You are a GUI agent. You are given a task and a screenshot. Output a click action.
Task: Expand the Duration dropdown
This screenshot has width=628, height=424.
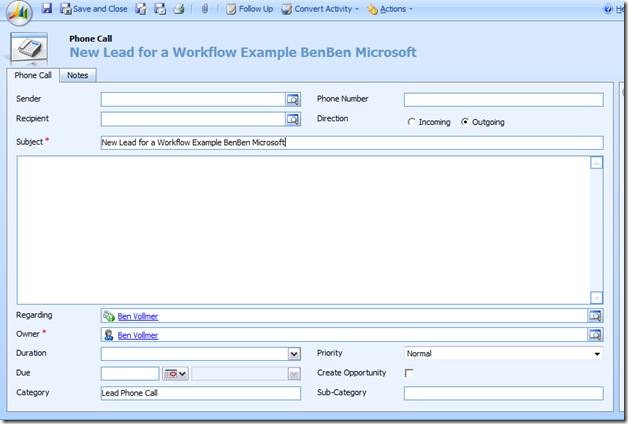coord(293,354)
